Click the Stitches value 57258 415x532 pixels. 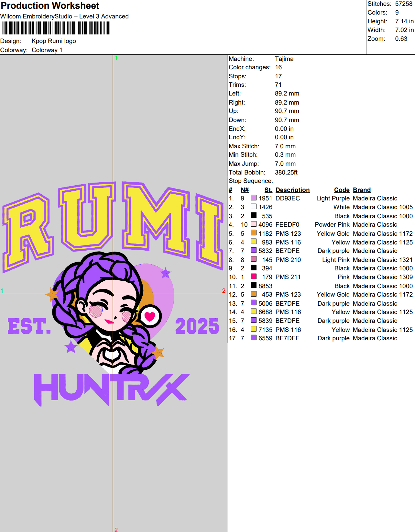(404, 4)
